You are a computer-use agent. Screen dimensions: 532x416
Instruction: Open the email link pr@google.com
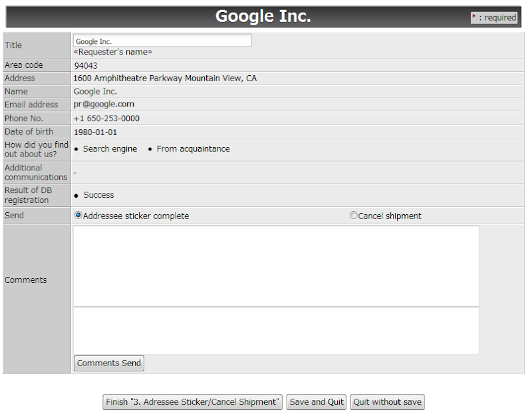[104, 104]
